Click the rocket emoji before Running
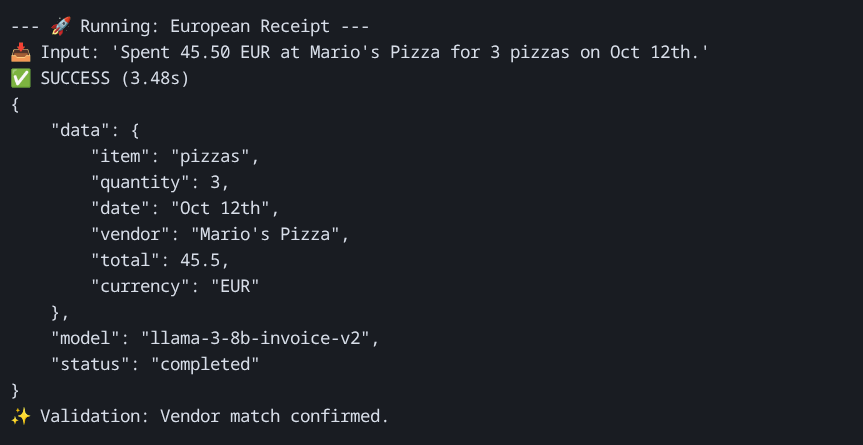Image resolution: width=863 pixels, height=445 pixels. [60, 25]
